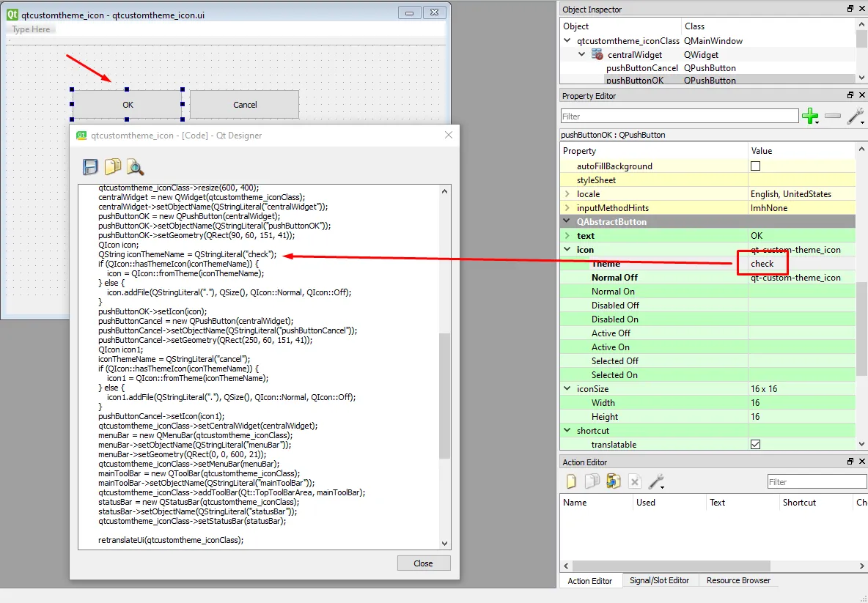Screen dimensions: 868x603
Task: Click the Find magnifier icon in the Code dialog
Action: coord(135,166)
